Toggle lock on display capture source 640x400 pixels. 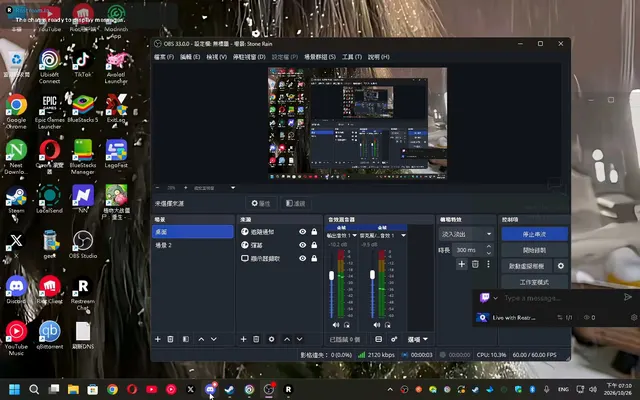pos(314,258)
